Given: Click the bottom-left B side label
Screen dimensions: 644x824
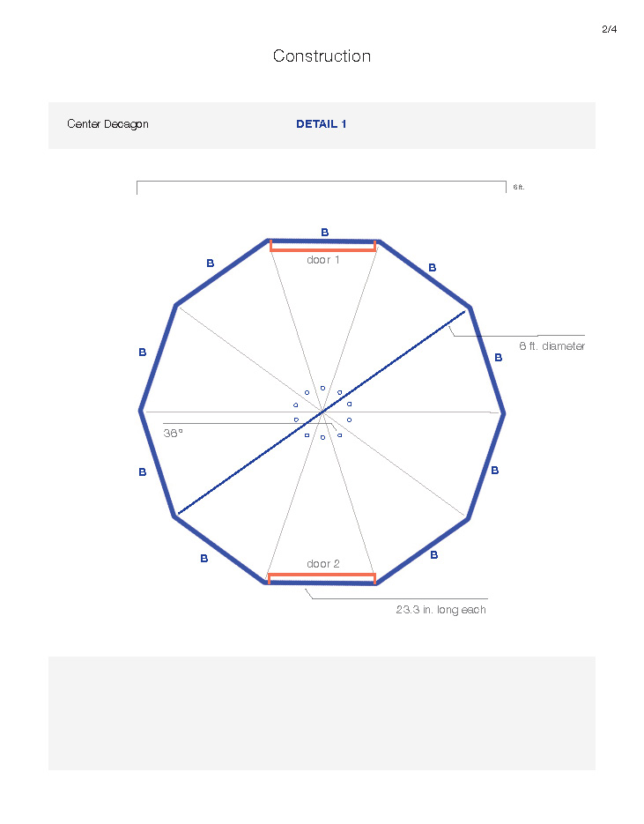Looking at the screenshot, I should 204,559.
